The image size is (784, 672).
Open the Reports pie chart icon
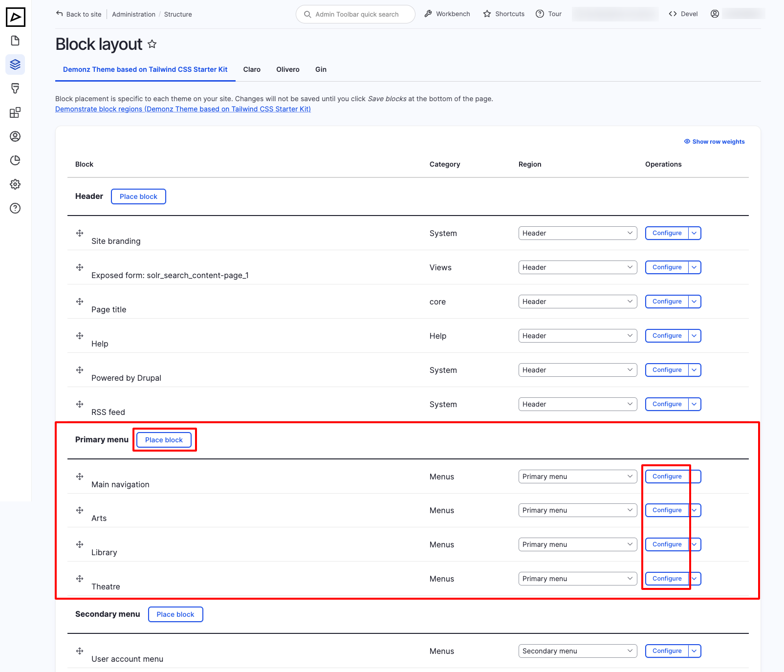pyautogui.click(x=15, y=160)
